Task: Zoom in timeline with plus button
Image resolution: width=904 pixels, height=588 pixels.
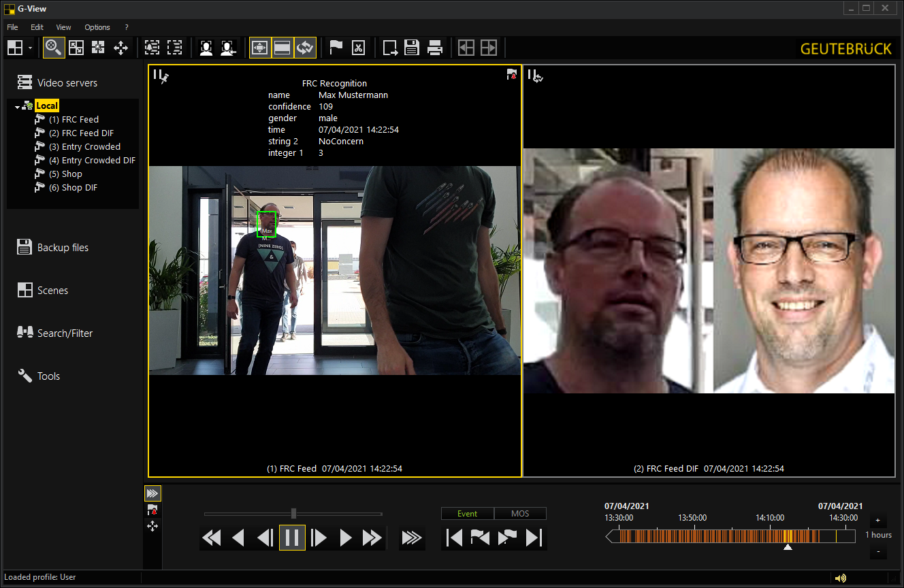Action: (x=877, y=521)
